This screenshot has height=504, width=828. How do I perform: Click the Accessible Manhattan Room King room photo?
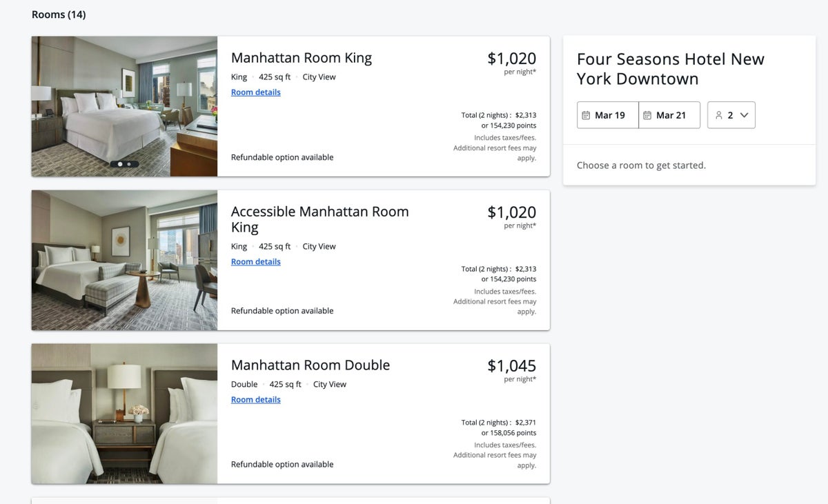124,259
